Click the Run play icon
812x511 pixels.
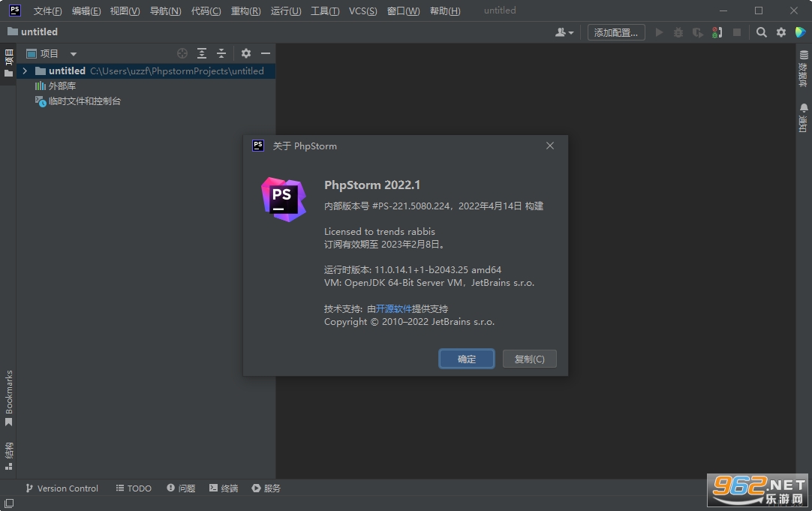click(x=659, y=32)
